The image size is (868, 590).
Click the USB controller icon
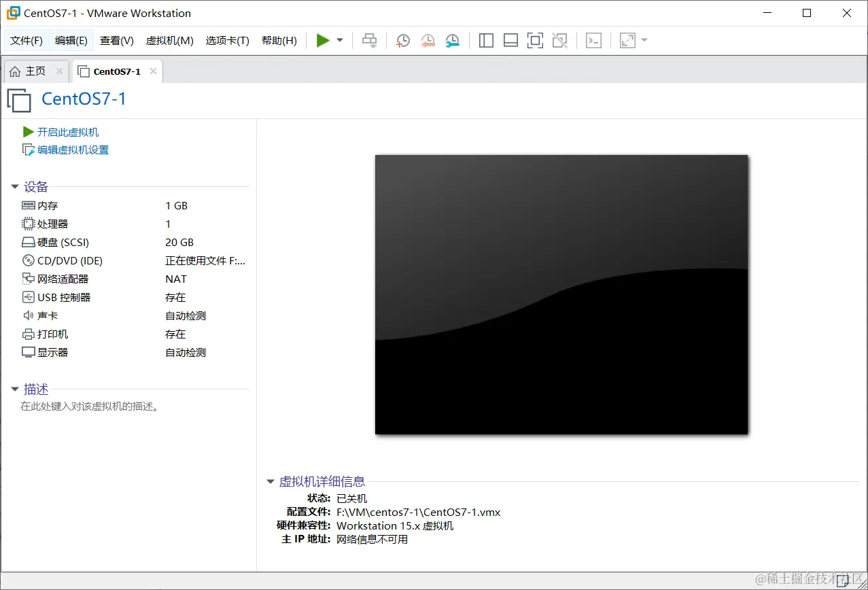point(28,297)
